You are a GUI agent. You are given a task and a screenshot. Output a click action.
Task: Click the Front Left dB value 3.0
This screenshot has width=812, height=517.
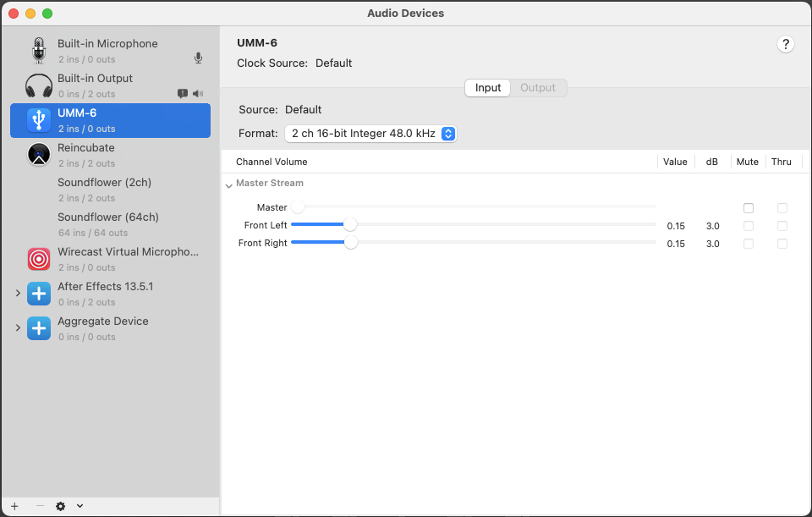pos(712,226)
